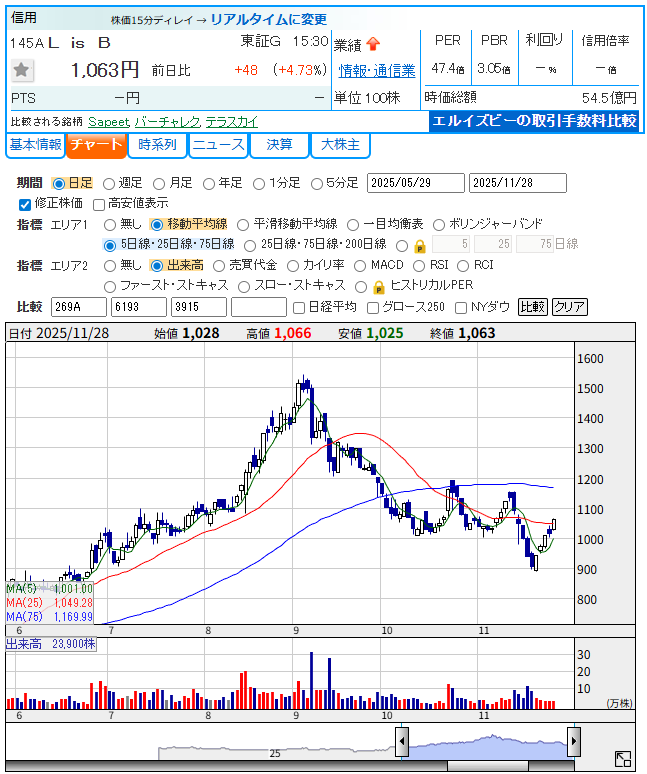This screenshot has width=647, height=774.
Task: Click comparison code field 3915
Action: click(199, 307)
